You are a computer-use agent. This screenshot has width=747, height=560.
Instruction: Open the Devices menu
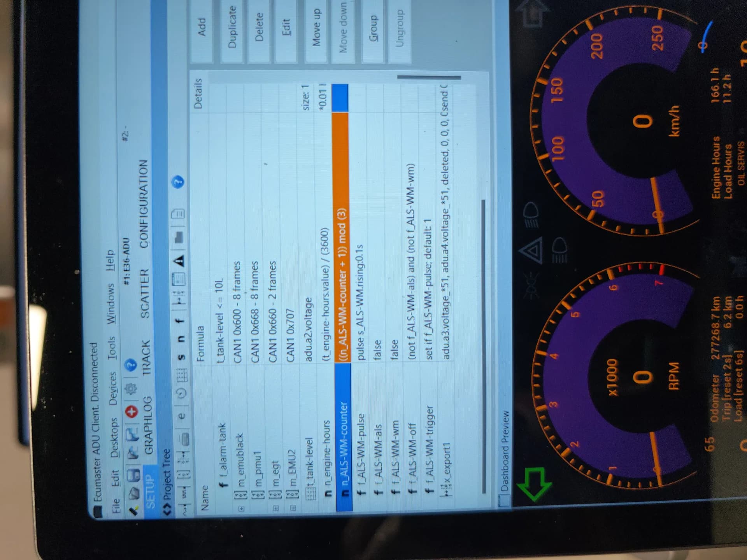[112, 388]
